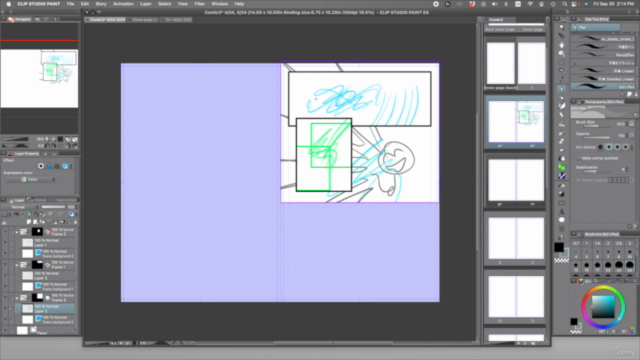Select Frame background 3 layer
The image size is (640, 360).
45,320
